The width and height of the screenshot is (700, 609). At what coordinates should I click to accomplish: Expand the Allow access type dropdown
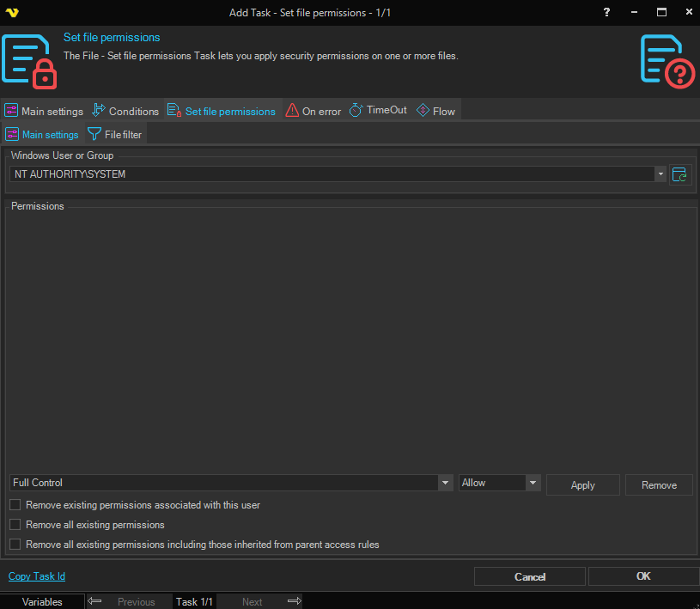pyautogui.click(x=533, y=484)
